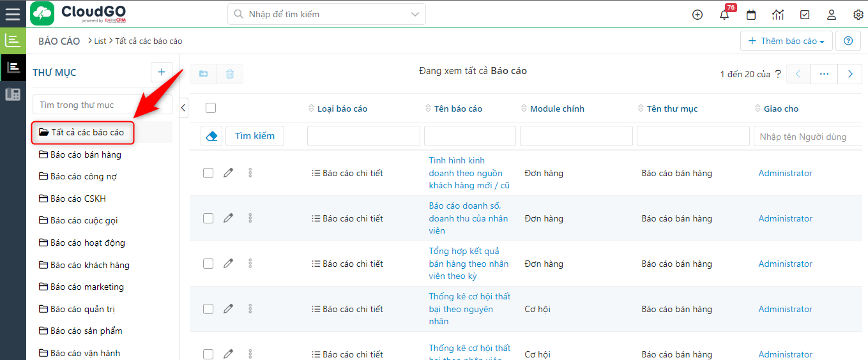Open the user profile icon
868x360 pixels.
coord(832,15)
